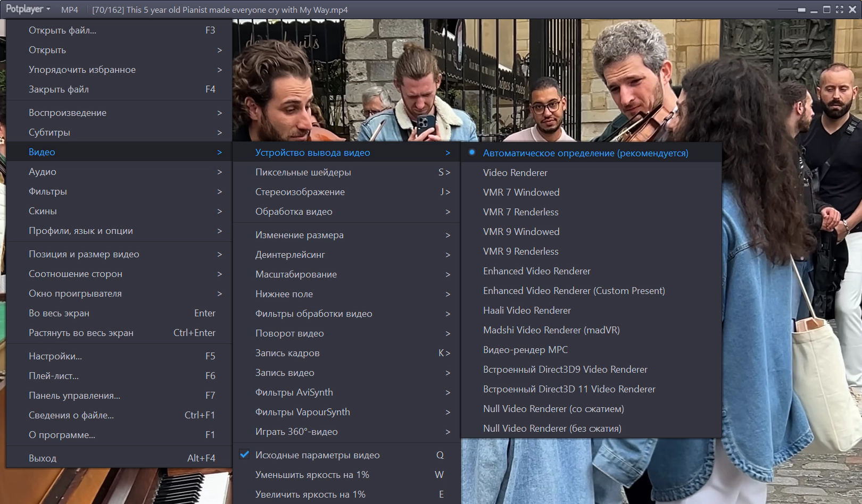The height and width of the screenshot is (504, 862).
Task: Select Плей-лист... from the menu
Action: tap(119, 376)
